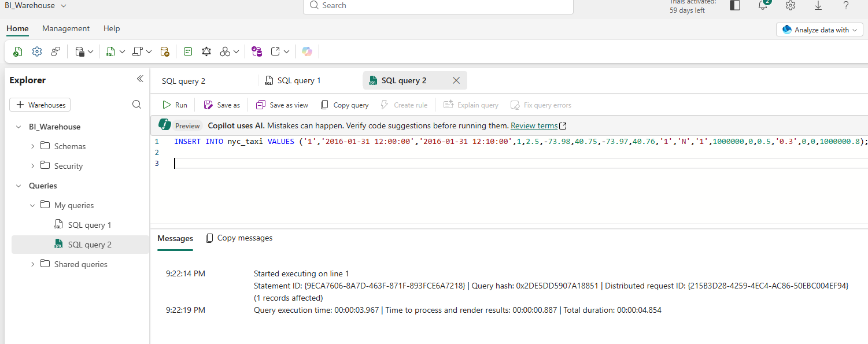Click the "(1 records affected)" message

pos(288,298)
